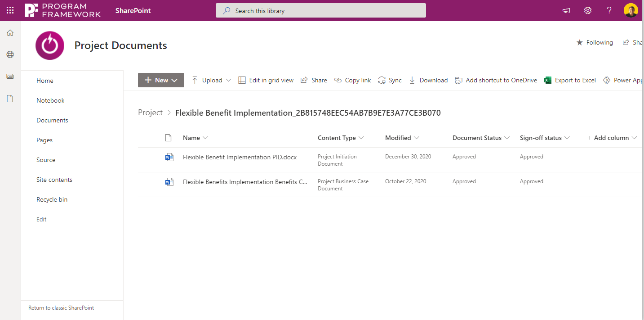644x320 pixels.
Task: Click the Following star icon
Action: click(580, 42)
